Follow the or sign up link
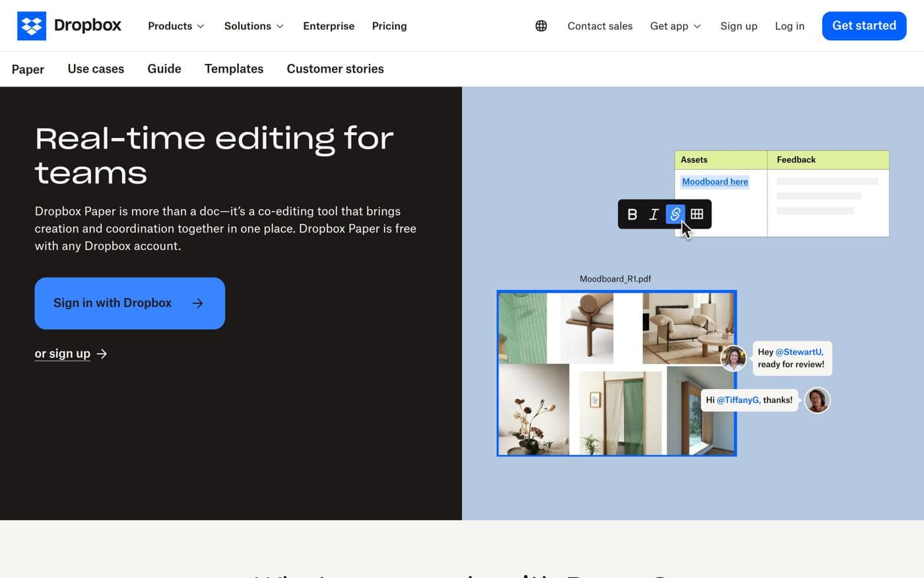 (x=63, y=353)
